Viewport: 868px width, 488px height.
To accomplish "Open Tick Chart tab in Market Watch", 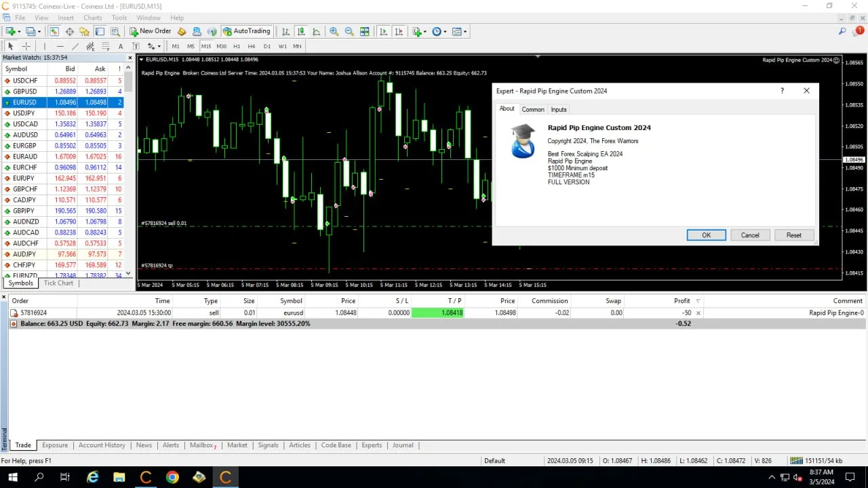I will point(58,283).
